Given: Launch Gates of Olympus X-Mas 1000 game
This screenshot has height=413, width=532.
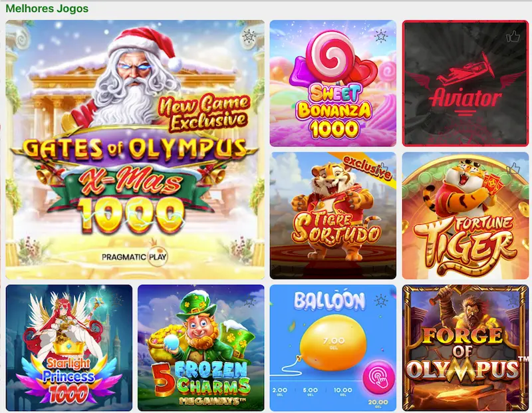Looking at the screenshot, I should tap(135, 150).
